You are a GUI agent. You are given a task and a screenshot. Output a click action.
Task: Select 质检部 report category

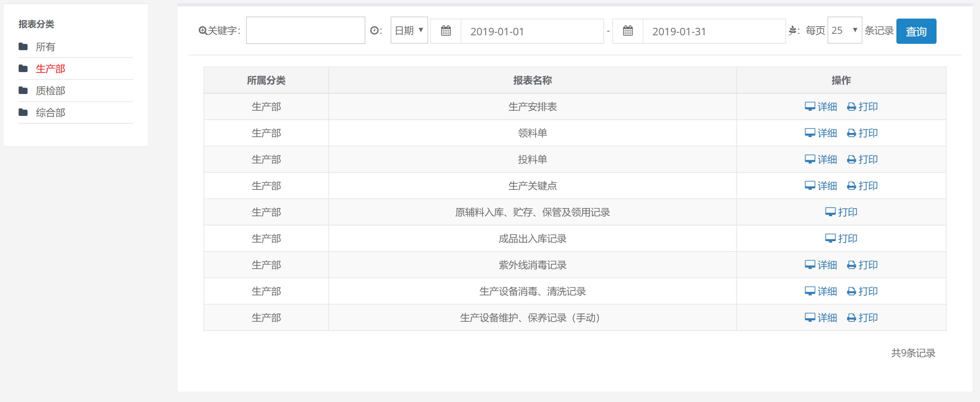pos(51,91)
